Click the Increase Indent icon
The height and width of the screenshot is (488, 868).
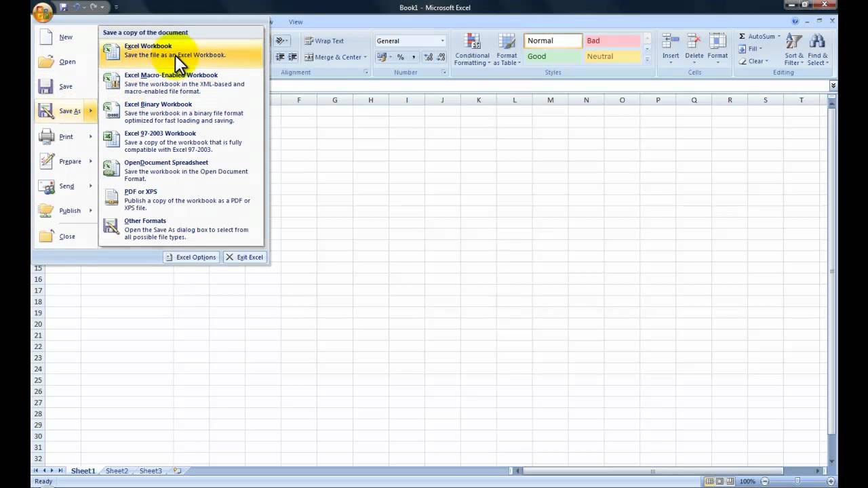click(292, 57)
